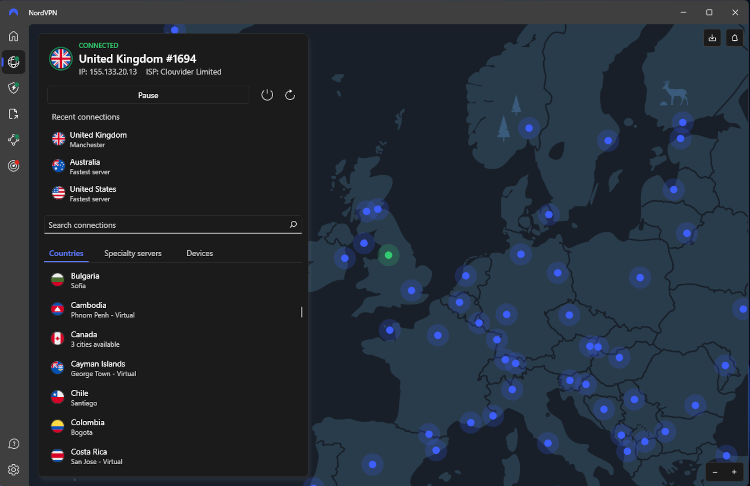
Task: Reconnect with the refresh arrow icon
Action: click(x=290, y=95)
